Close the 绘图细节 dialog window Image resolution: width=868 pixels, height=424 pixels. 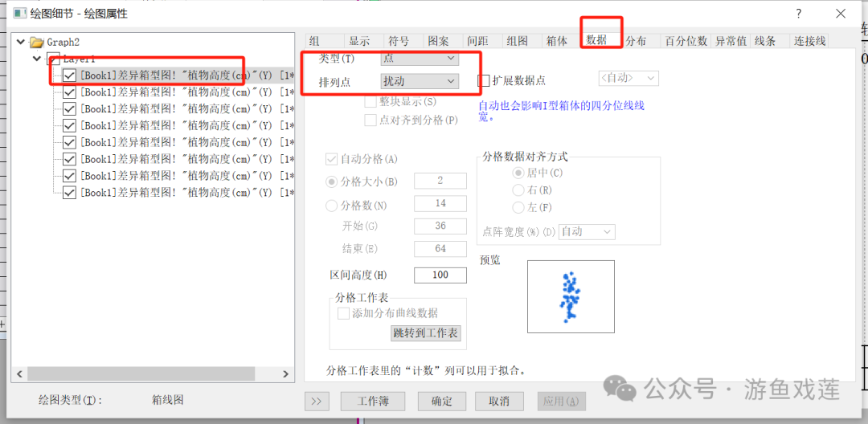click(840, 14)
